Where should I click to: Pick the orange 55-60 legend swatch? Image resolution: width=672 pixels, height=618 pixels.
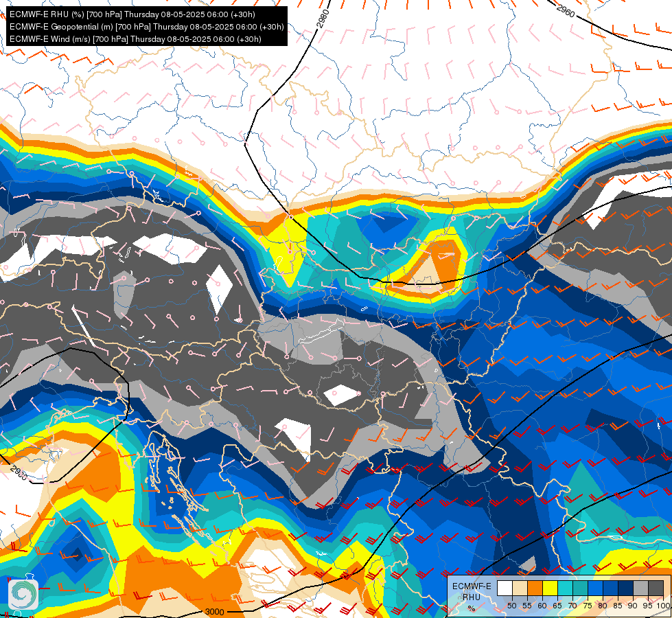535,588
